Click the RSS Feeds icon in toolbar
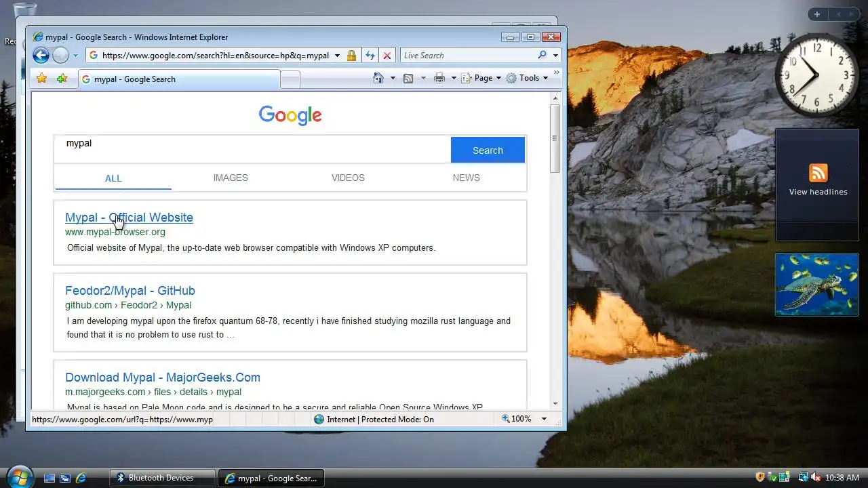The width and height of the screenshot is (868, 488). (x=408, y=78)
